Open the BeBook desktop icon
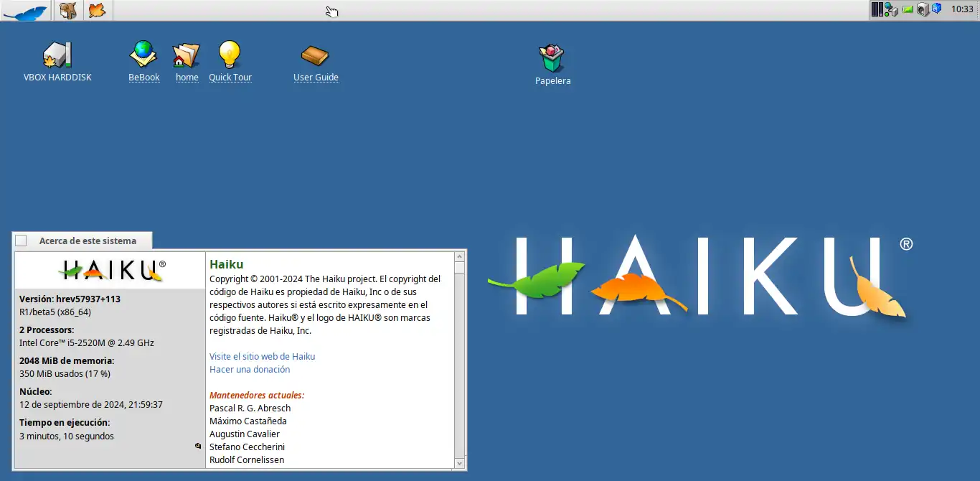The width and height of the screenshot is (980, 481). click(x=143, y=54)
